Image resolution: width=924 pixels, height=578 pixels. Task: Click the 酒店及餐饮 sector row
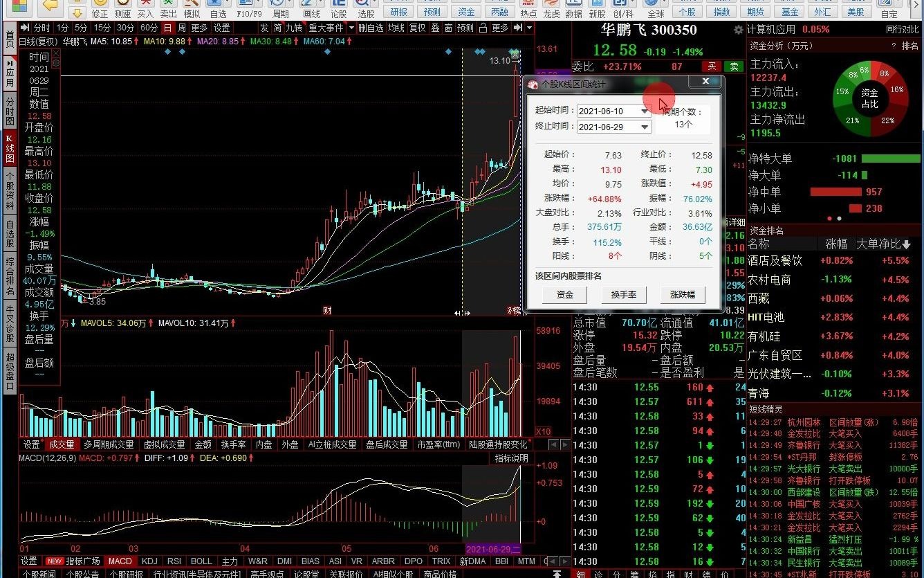[x=835, y=261]
